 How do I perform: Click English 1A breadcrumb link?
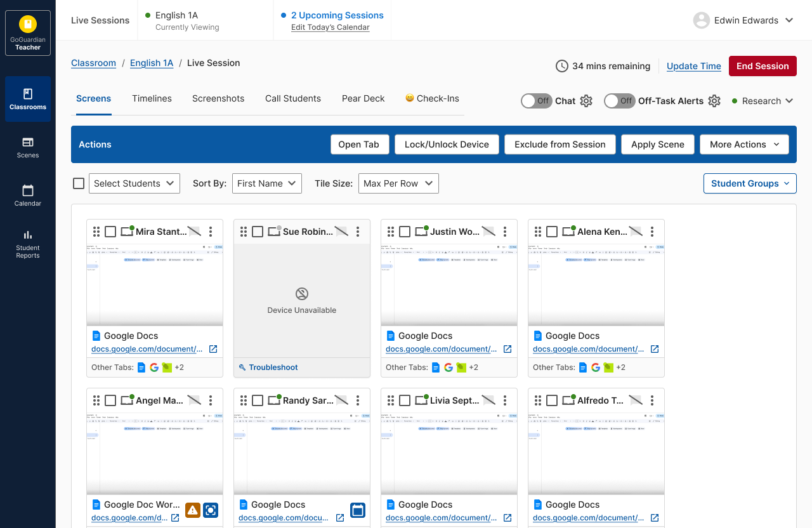(x=152, y=63)
